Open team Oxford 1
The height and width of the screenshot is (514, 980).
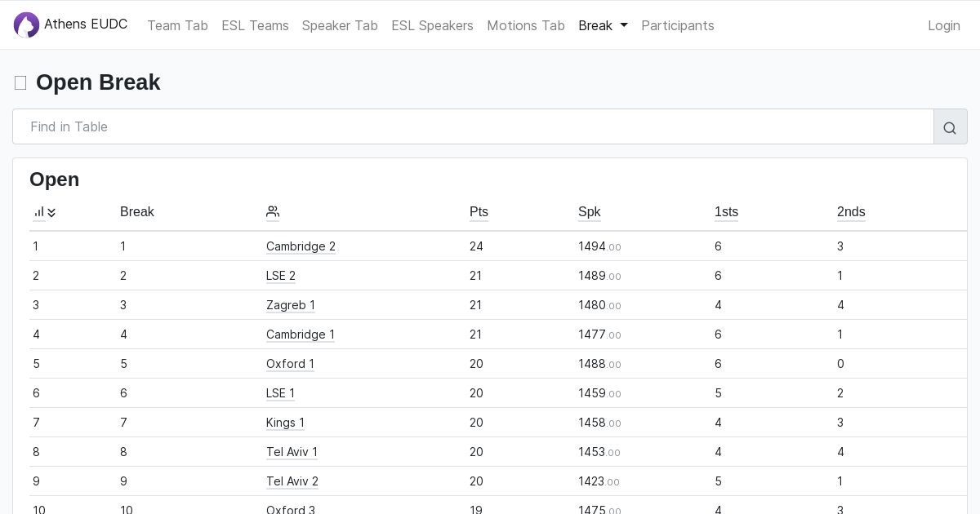pyautogui.click(x=290, y=364)
